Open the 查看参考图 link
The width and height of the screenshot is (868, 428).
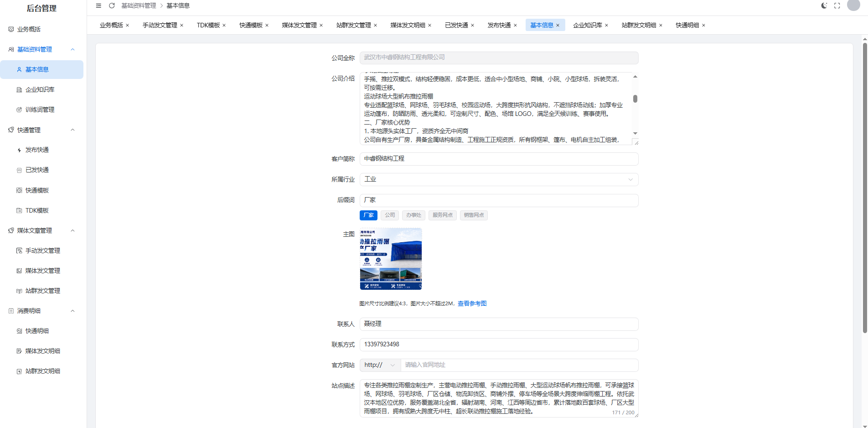472,303
